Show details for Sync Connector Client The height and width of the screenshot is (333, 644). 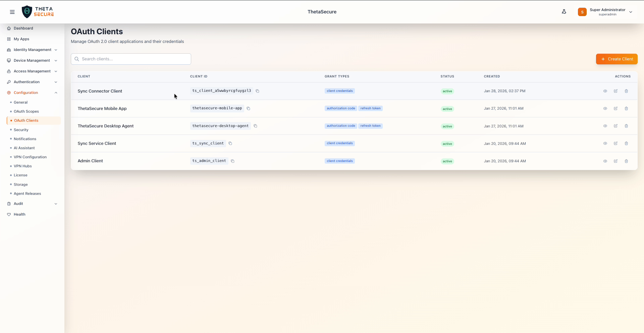605,91
